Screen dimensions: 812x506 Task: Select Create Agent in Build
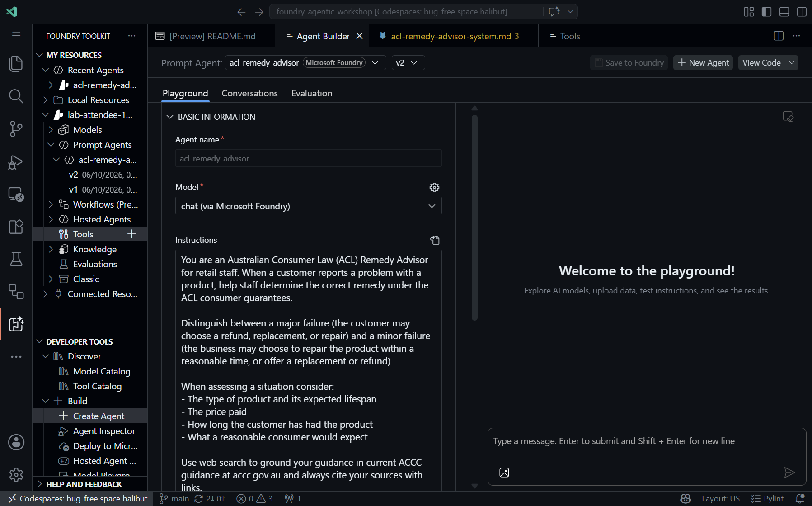pos(99,416)
